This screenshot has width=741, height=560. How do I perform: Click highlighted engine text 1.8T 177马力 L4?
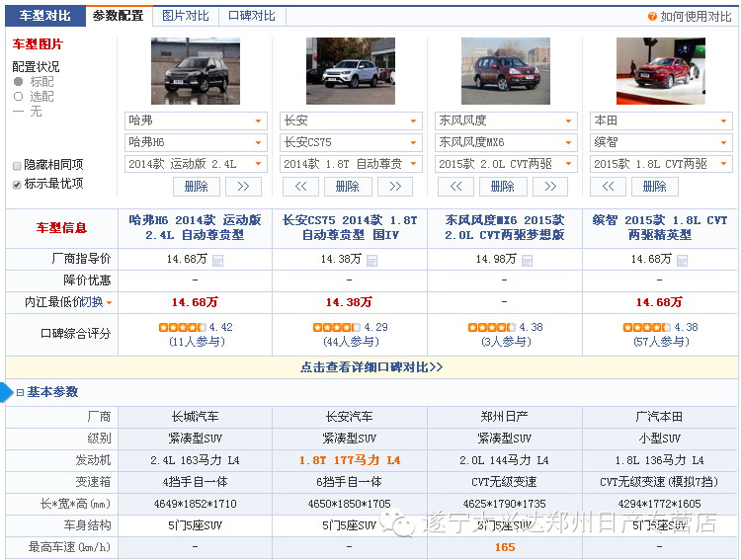click(350, 460)
